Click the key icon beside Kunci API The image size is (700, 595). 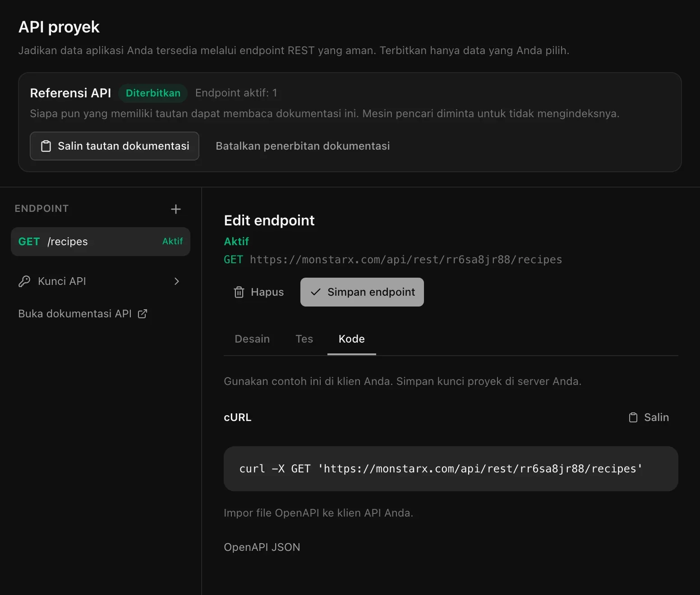(24, 281)
